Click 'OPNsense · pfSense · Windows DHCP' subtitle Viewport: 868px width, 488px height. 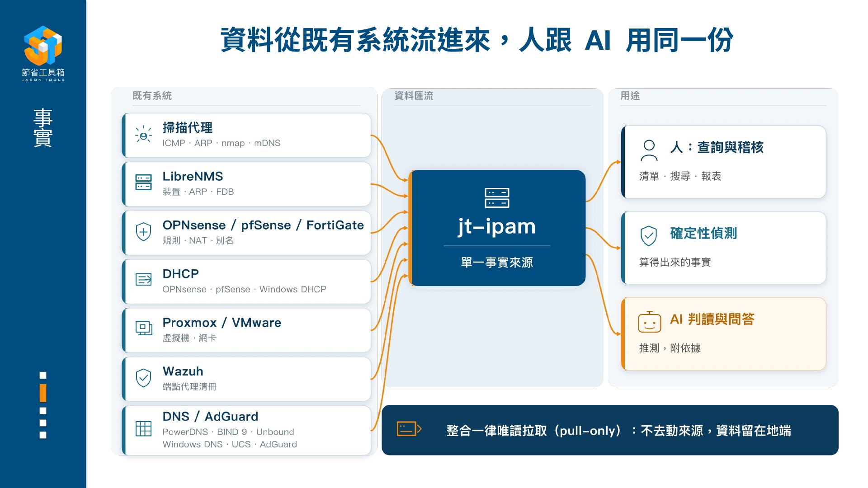pos(244,289)
